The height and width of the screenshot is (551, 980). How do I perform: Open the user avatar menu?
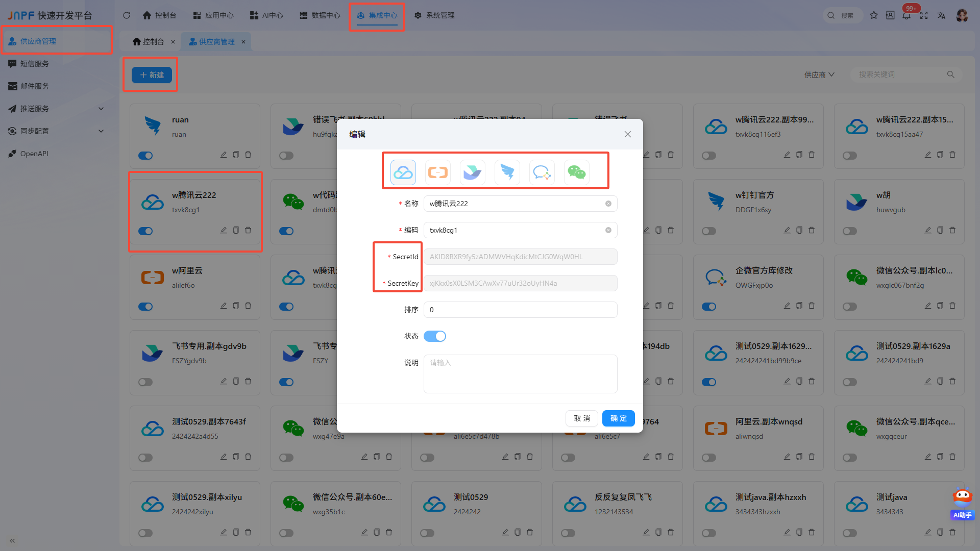pos(962,15)
